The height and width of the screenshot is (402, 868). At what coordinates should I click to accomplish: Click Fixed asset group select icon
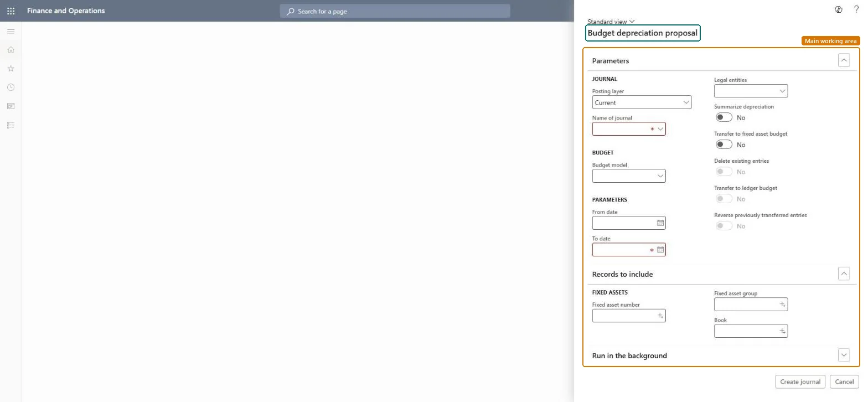pyautogui.click(x=782, y=305)
